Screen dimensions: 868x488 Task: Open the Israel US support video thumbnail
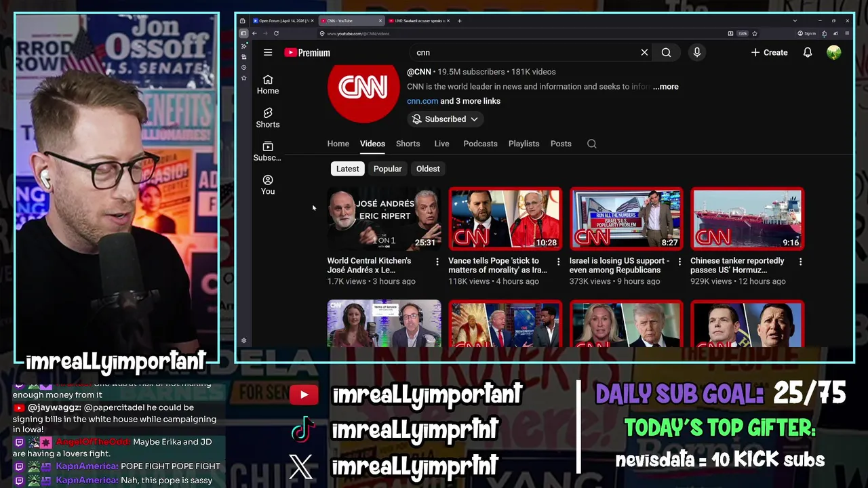tap(626, 218)
